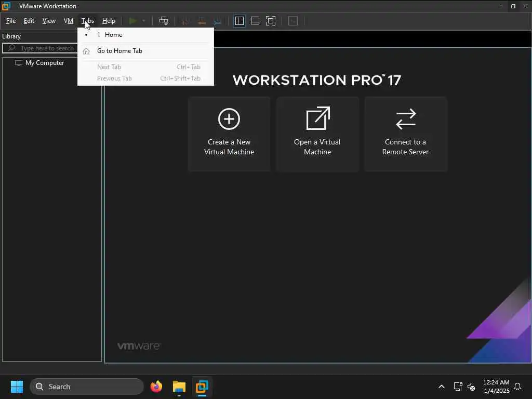Select My Computer in the Library tree
This screenshot has height=399, width=532.
click(45, 63)
